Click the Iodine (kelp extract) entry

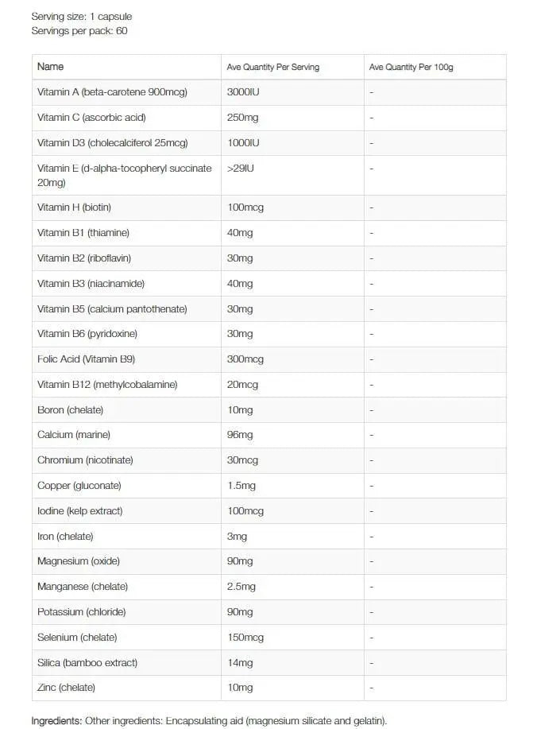[x=79, y=511]
